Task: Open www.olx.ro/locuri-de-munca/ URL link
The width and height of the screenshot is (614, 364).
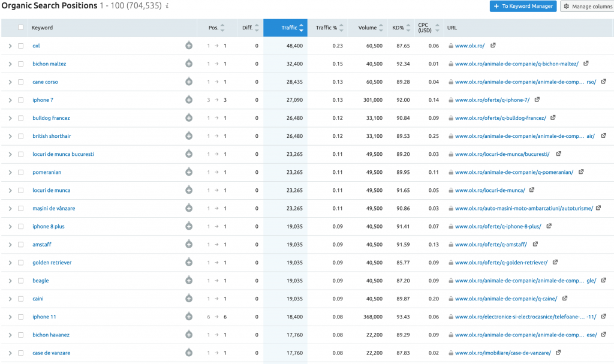Action: 490,191
